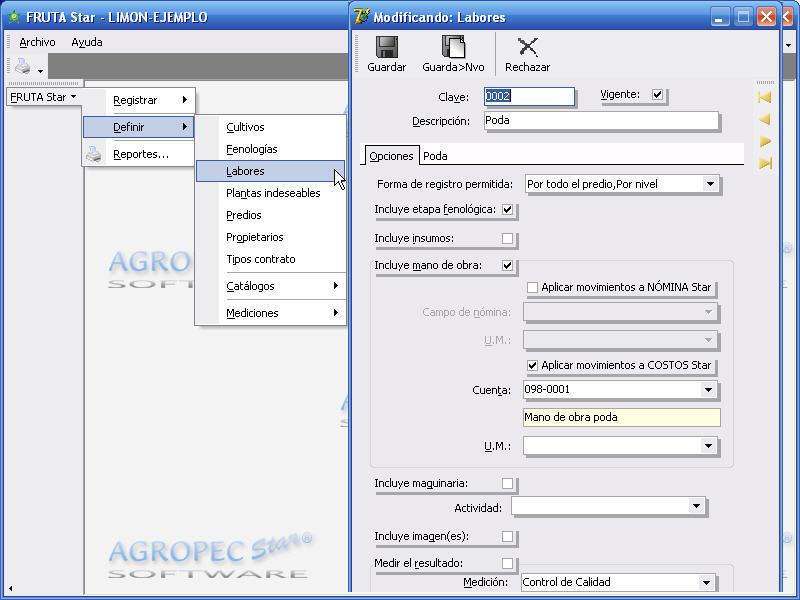Go to next record arrow
This screenshot has width=800, height=600.
[765, 141]
